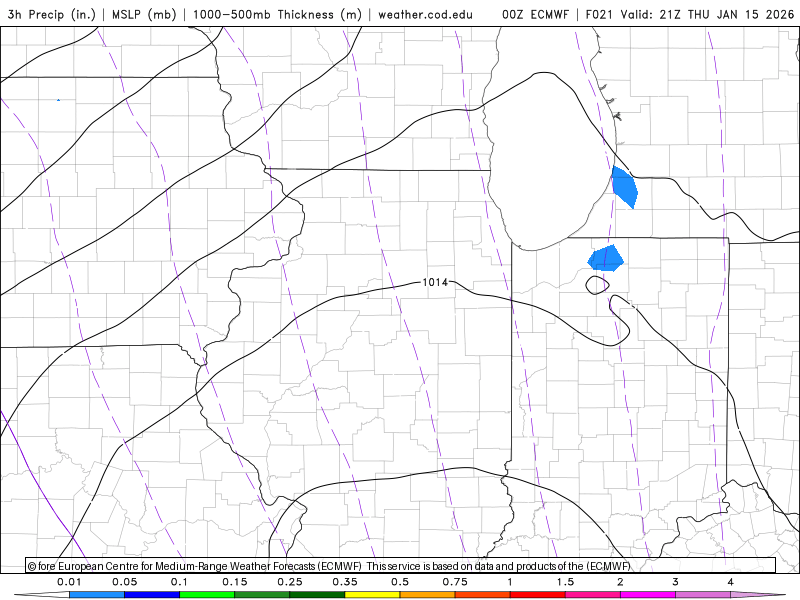This screenshot has width=800, height=600.
Task: Select the orange 0.5 legend swatch
Action: [x=428, y=595]
